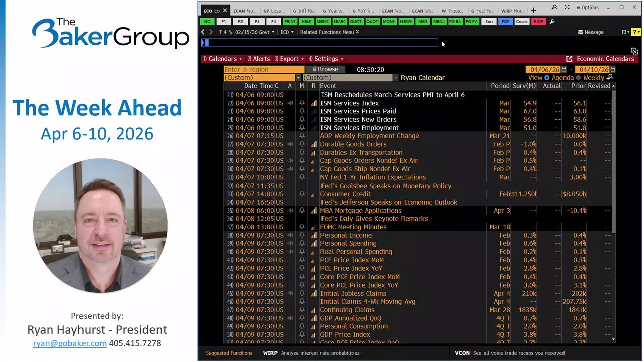Click speaker icon for MBA Mortgage Applications
644x362 pixels.
(290, 210)
